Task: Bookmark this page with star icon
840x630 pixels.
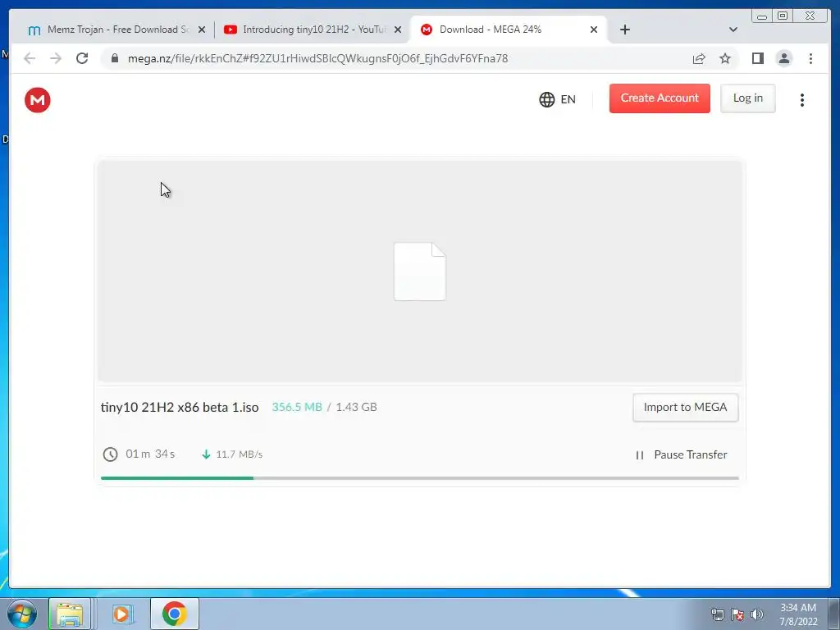Action: click(x=725, y=58)
